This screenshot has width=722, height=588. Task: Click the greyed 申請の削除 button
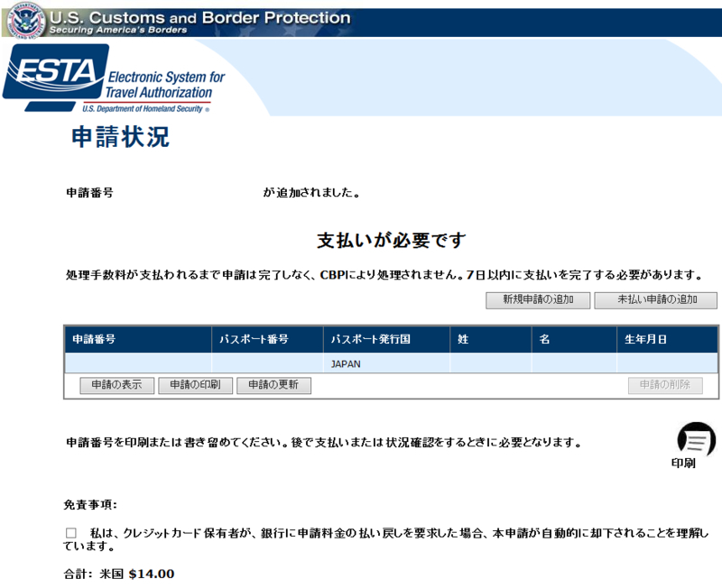point(665,385)
